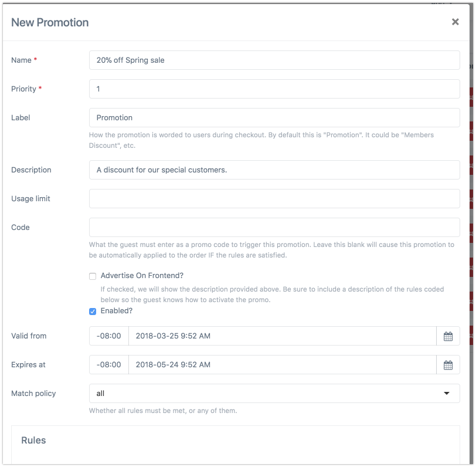Click the Match policy dropdown arrow

pos(447,394)
